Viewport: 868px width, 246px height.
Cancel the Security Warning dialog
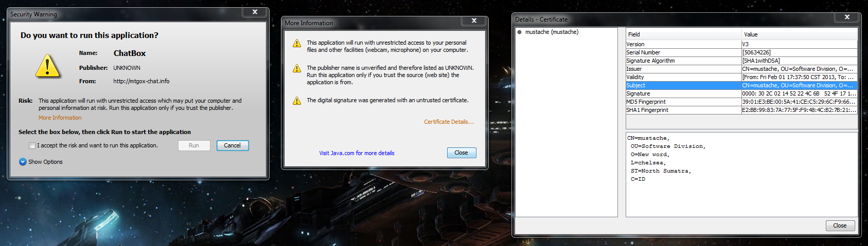(233, 145)
